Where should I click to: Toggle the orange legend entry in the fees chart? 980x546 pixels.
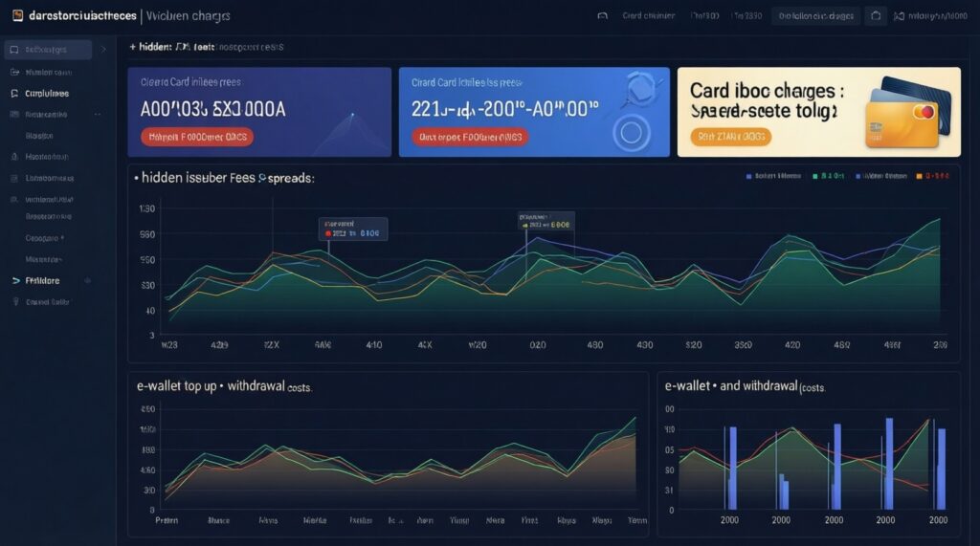[932, 176]
